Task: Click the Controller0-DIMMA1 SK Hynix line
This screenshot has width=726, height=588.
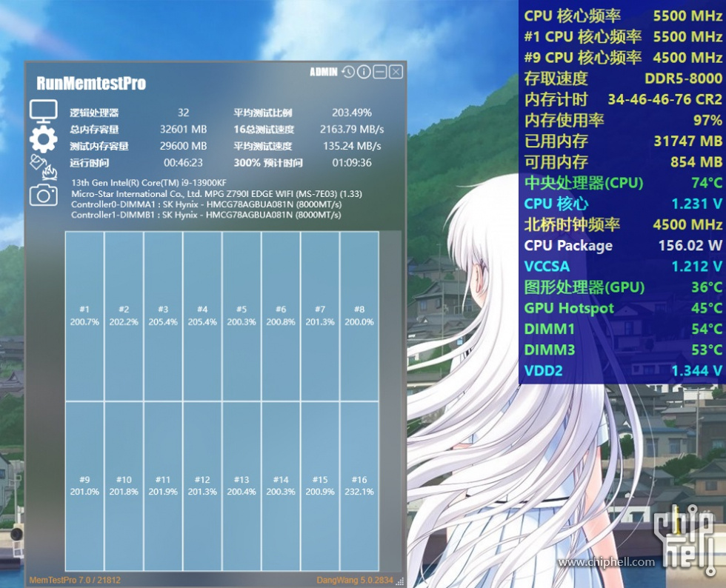Action: (207, 204)
